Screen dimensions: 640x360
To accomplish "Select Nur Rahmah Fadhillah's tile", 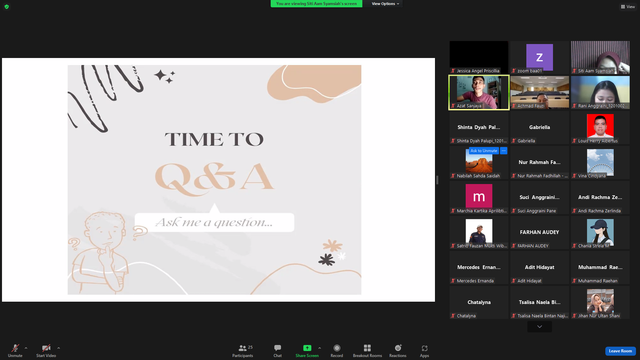I will (540, 162).
